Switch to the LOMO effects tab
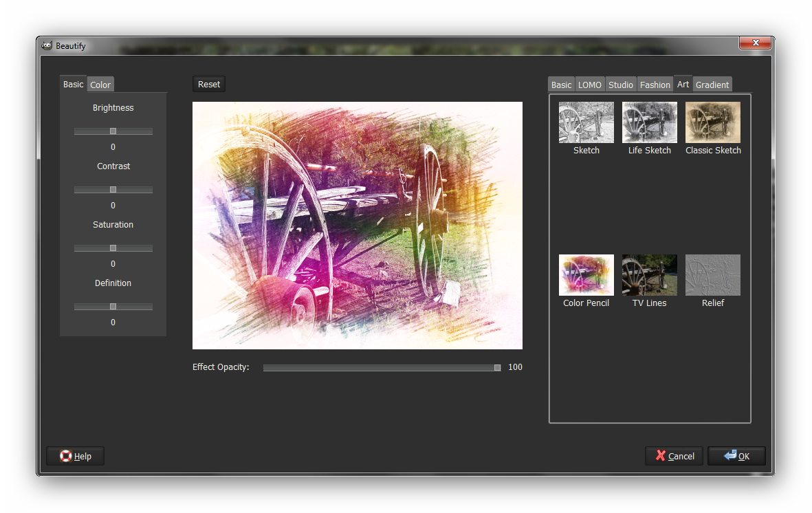The width and height of the screenshot is (812, 513). pyautogui.click(x=590, y=85)
